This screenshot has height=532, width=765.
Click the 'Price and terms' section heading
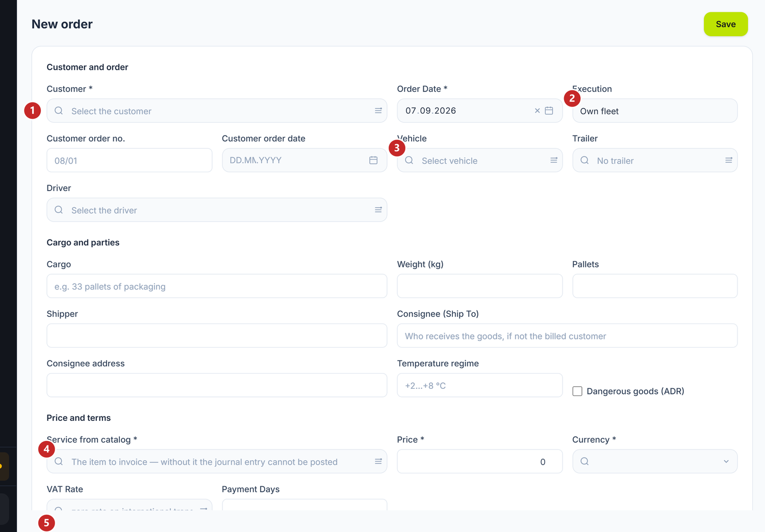tap(79, 417)
